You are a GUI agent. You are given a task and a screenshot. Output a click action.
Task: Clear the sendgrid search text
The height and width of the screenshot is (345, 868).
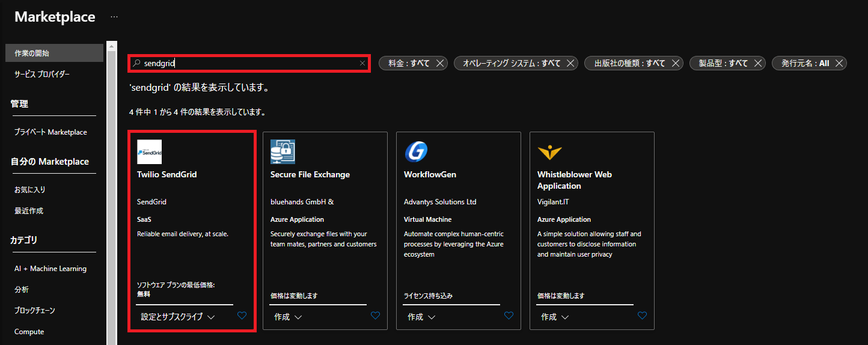(x=362, y=63)
